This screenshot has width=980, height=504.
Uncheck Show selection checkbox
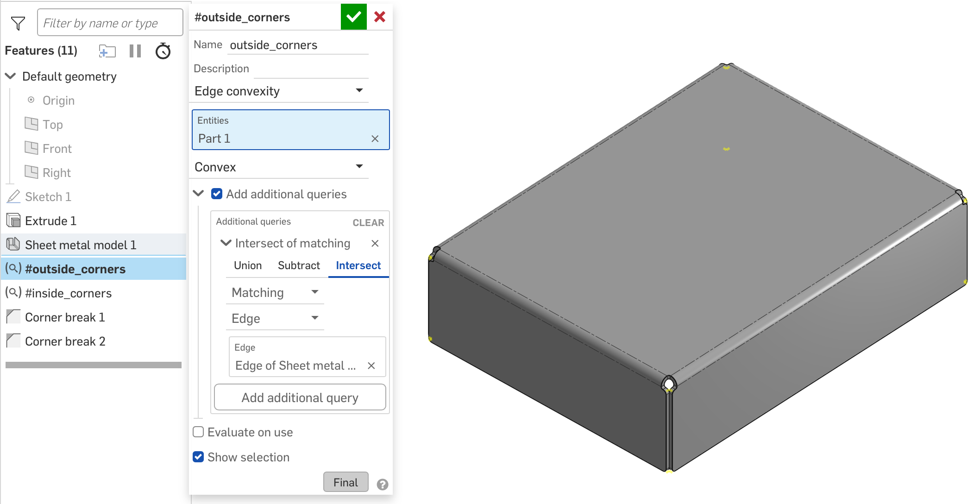pyautogui.click(x=198, y=457)
